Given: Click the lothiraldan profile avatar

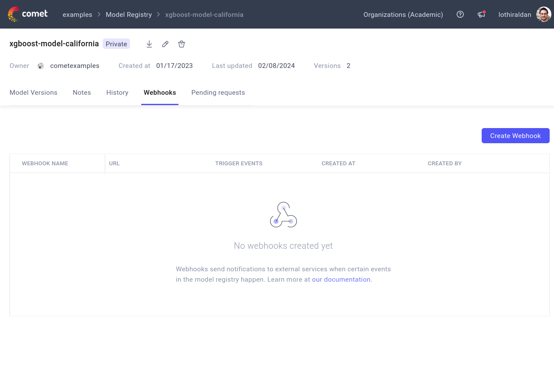Looking at the screenshot, I should coord(543,14).
